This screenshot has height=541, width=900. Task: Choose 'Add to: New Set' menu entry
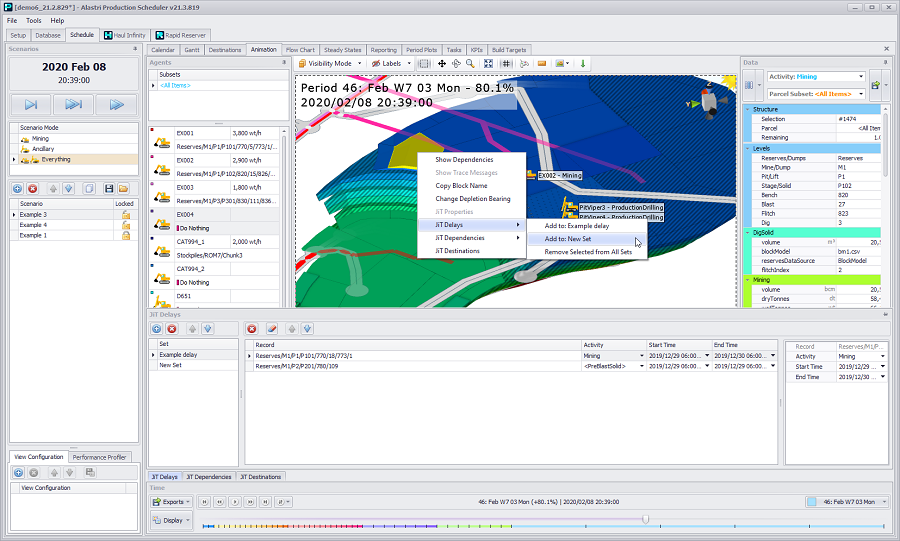[567, 239]
